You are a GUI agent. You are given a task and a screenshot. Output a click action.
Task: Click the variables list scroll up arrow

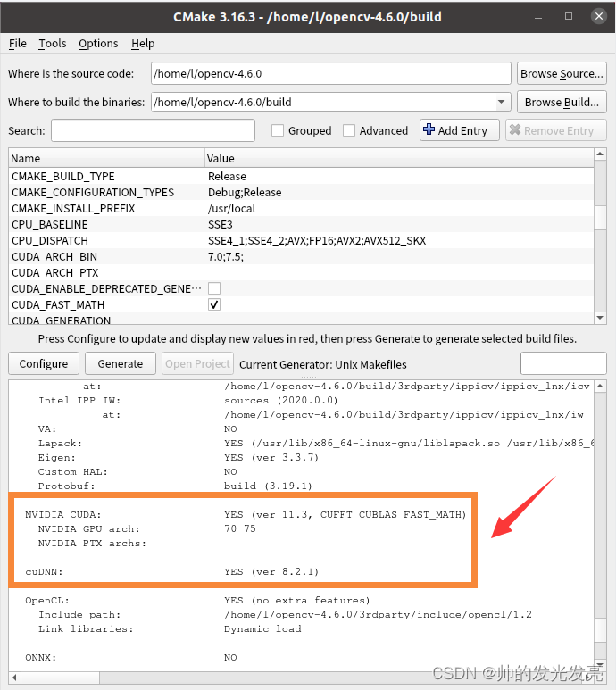pyautogui.click(x=600, y=154)
